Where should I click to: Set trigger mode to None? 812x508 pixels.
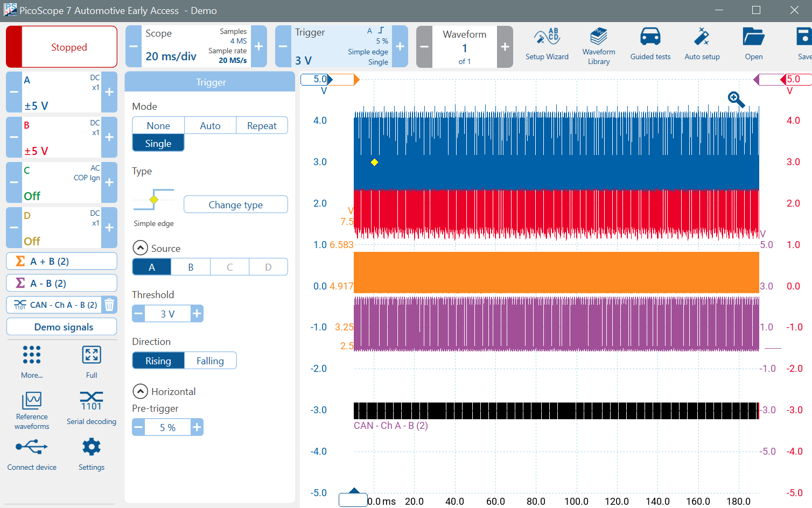tap(158, 125)
